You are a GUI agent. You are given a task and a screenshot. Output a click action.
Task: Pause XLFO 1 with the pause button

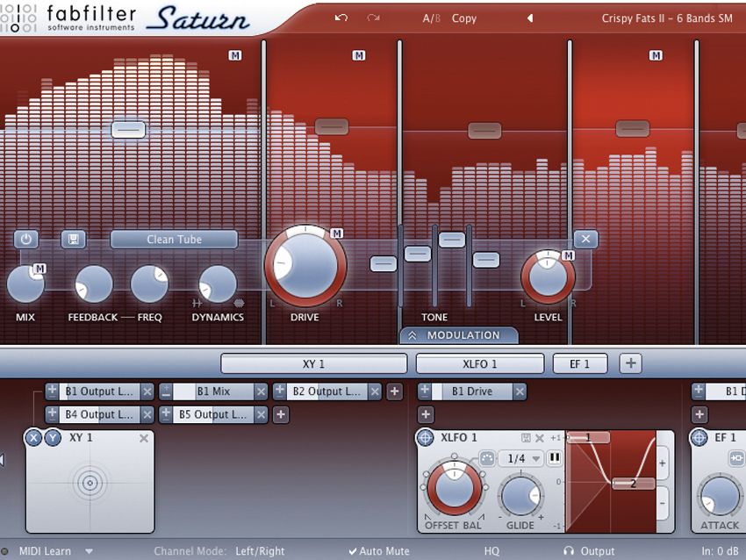(x=555, y=458)
